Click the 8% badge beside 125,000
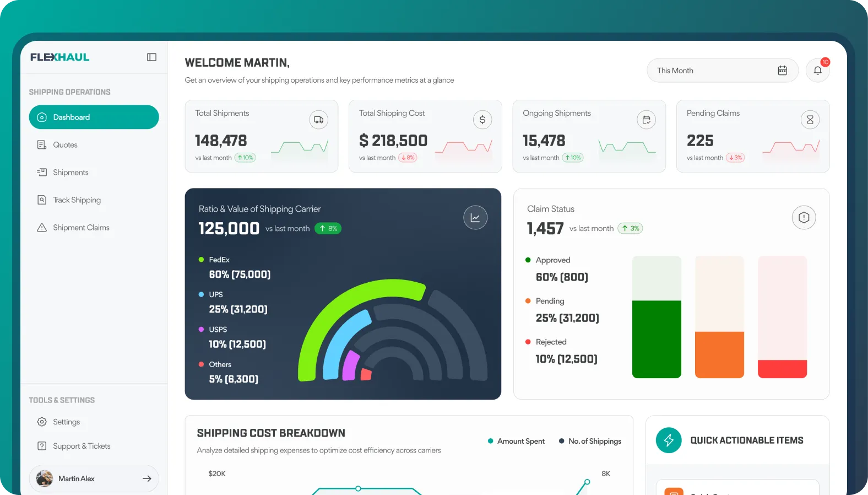 pyautogui.click(x=328, y=228)
